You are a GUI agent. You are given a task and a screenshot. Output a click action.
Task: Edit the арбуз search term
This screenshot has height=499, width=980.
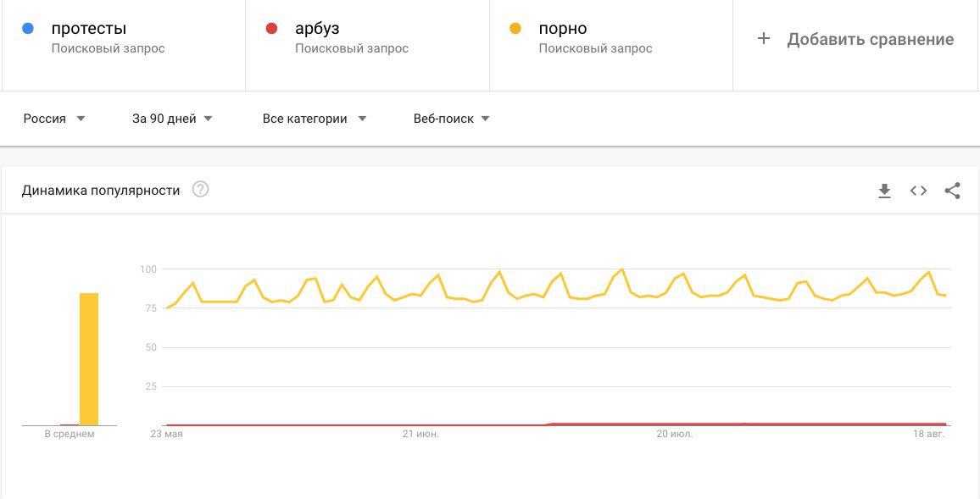coord(317,29)
